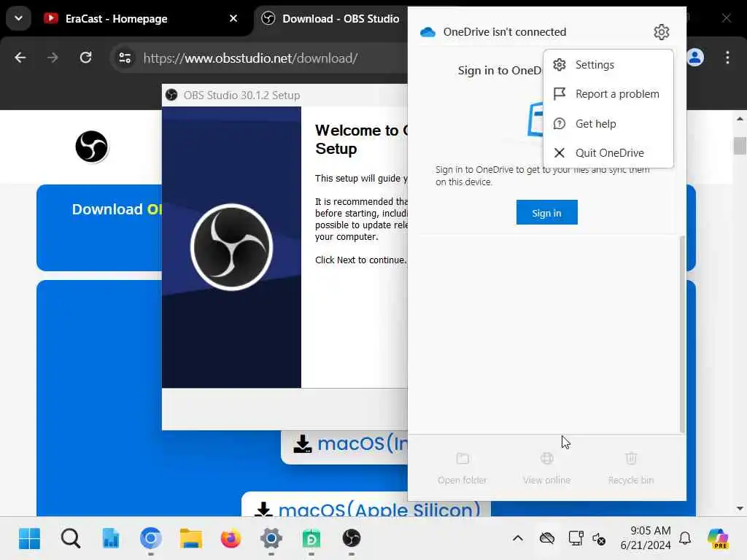Open the browser three-dot menu
747x560 pixels.
(x=727, y=58)
